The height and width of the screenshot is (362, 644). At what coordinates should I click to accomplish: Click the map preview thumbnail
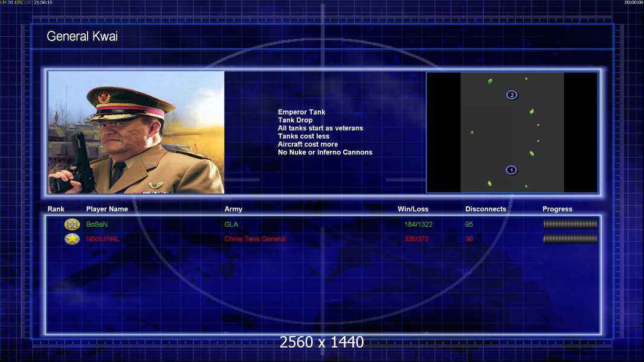click(512, 132)
